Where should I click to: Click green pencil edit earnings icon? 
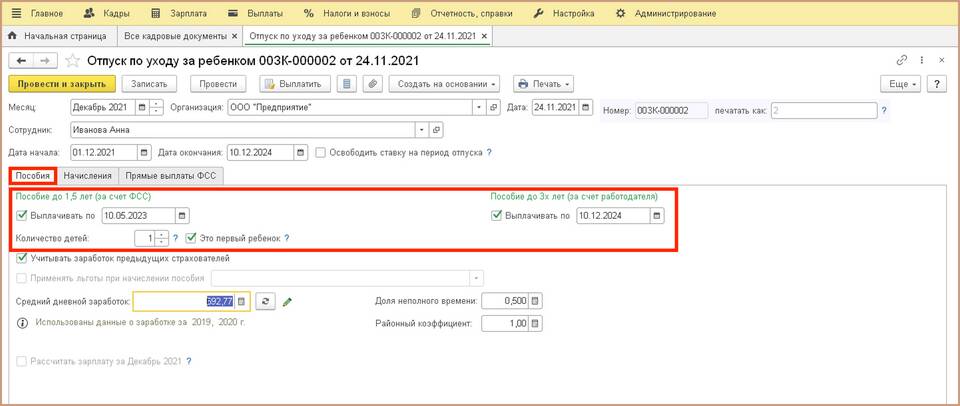pos(288,300)
